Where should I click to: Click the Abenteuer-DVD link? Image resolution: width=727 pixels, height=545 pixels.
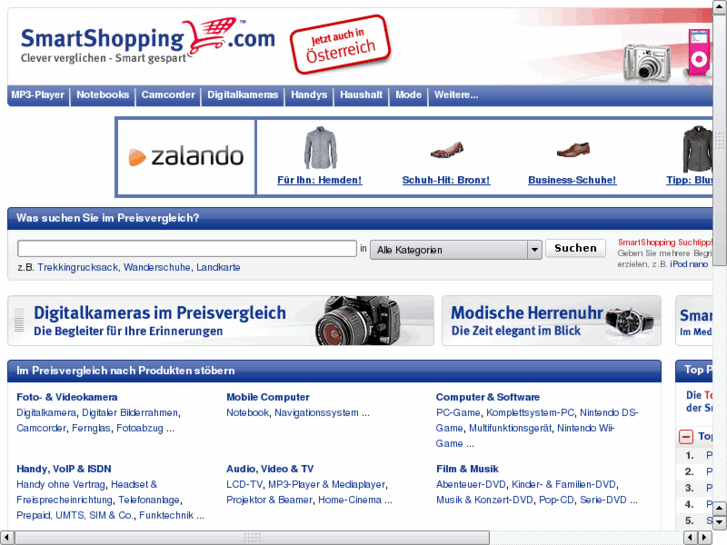click(x=470, y=484)
